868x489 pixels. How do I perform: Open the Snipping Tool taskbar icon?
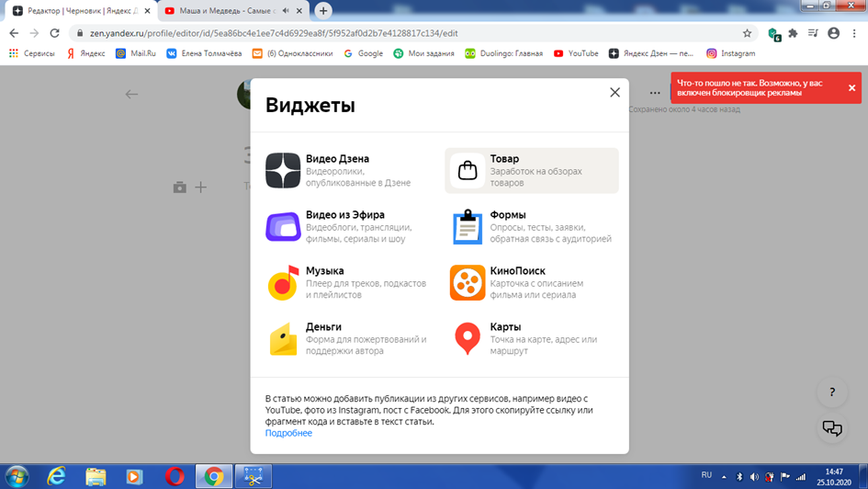(x=254, y=476)
